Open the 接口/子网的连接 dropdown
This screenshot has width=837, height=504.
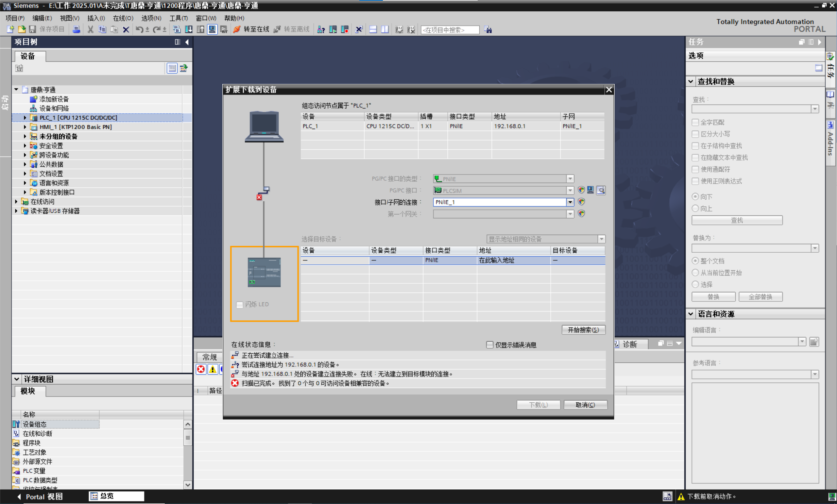pyautogui.click(x=570, y=202)
